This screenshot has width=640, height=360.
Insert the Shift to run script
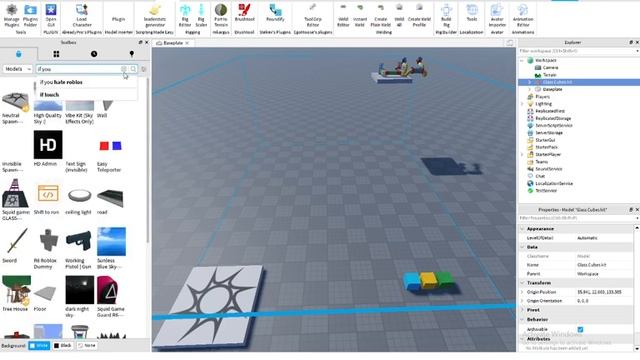(x=48, y=194)
